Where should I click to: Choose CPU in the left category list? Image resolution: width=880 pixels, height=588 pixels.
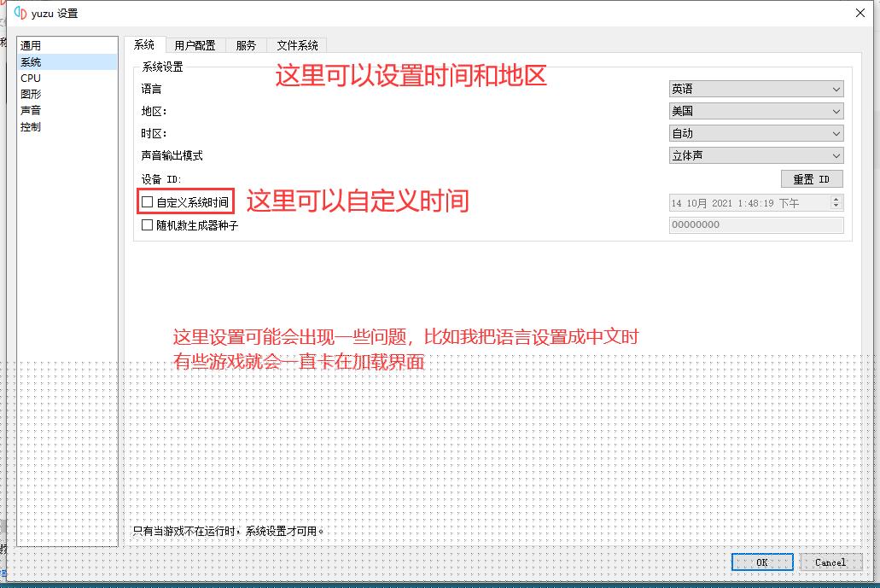coord(31,78)
